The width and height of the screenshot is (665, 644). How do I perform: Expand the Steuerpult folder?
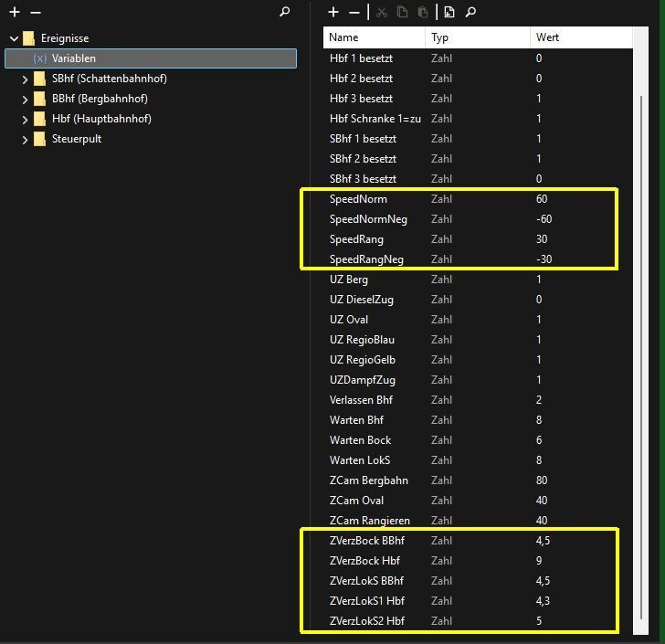point(25,139)
